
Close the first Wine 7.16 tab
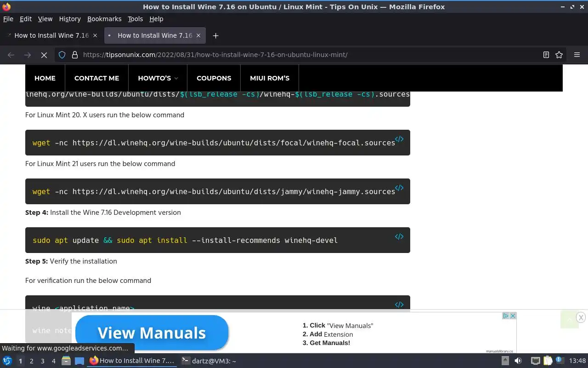pyautogui.click(x=95, y=35)
